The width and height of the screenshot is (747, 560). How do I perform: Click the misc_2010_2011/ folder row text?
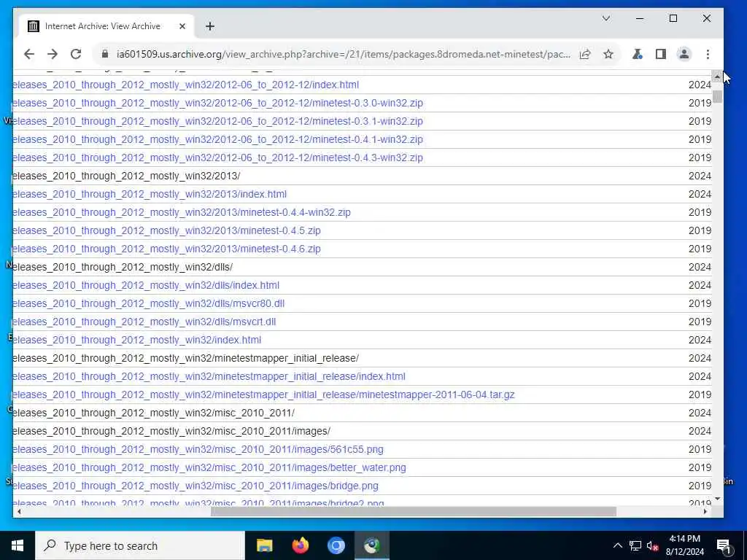point(153,413)
